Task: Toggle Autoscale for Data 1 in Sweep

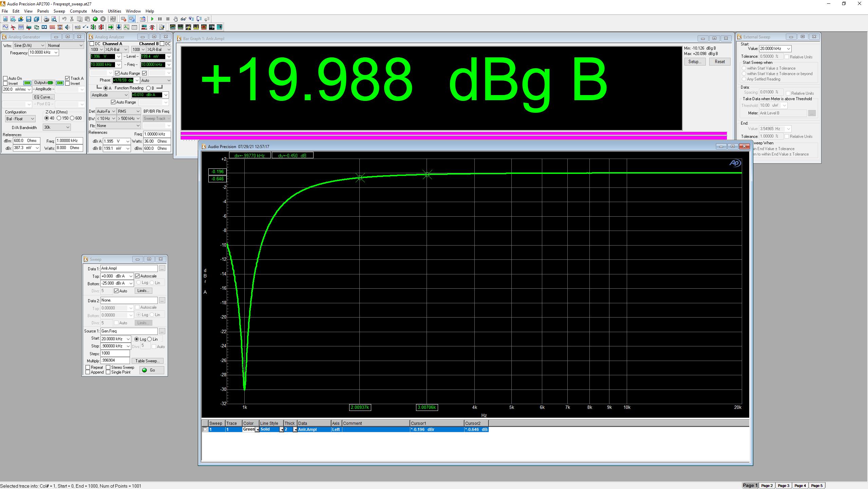Action: click(137, 276)
